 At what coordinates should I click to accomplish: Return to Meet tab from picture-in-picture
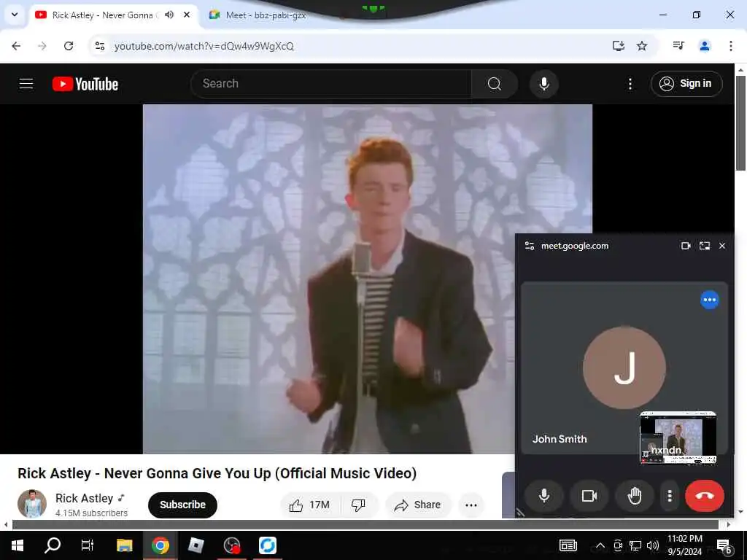704,246
